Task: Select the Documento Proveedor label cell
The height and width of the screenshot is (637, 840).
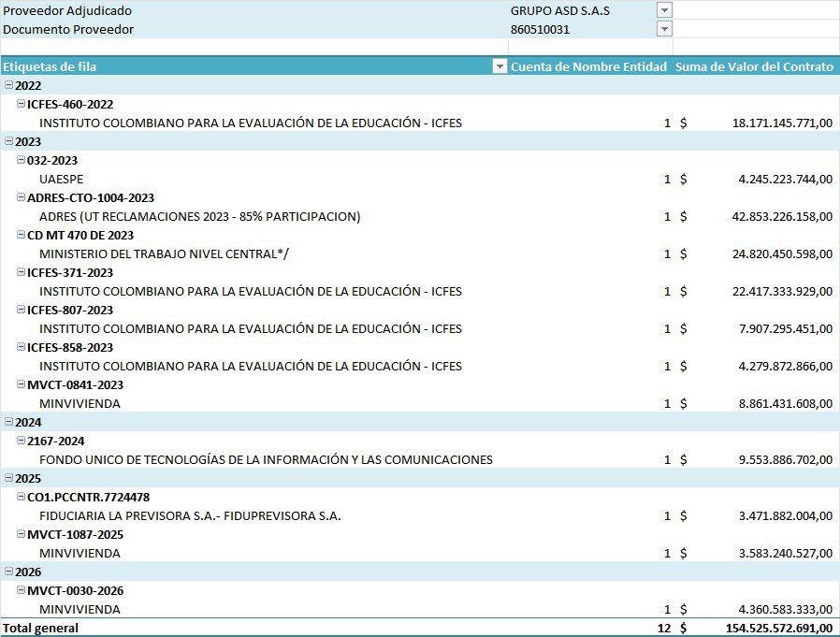Action: [x=254, y=29]
